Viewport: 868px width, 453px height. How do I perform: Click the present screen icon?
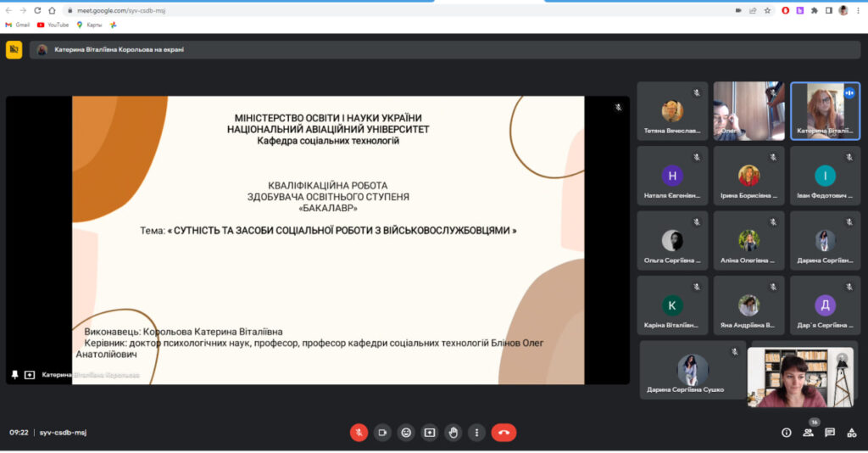430,433
